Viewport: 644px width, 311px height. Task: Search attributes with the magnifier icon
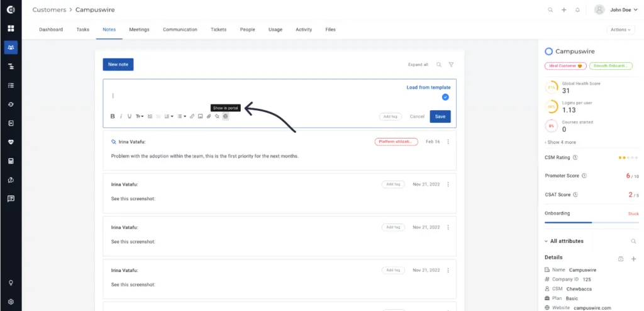pos(633,241)
